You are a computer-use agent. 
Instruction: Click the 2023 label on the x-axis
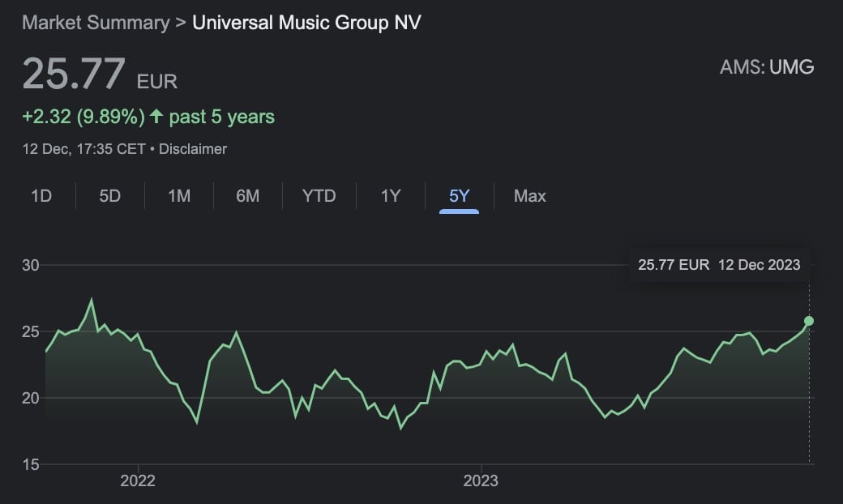tap(481, 481)
